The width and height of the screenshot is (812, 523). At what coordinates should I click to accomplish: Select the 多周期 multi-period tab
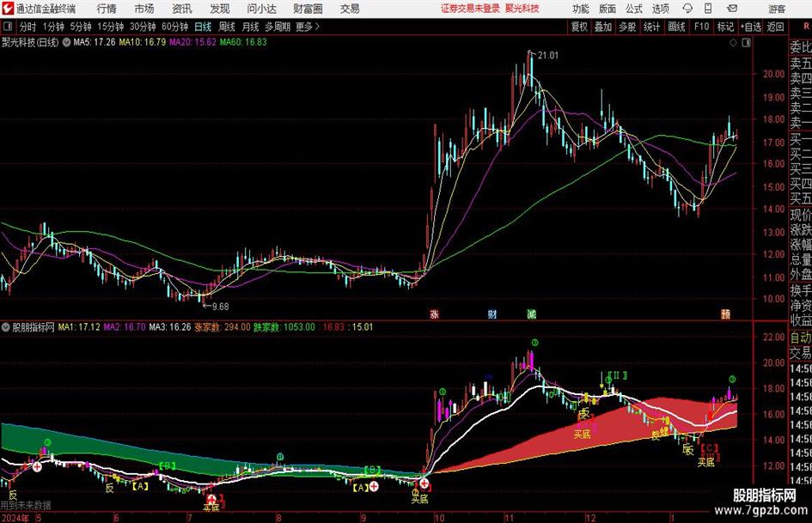click(x=278, y=27)
